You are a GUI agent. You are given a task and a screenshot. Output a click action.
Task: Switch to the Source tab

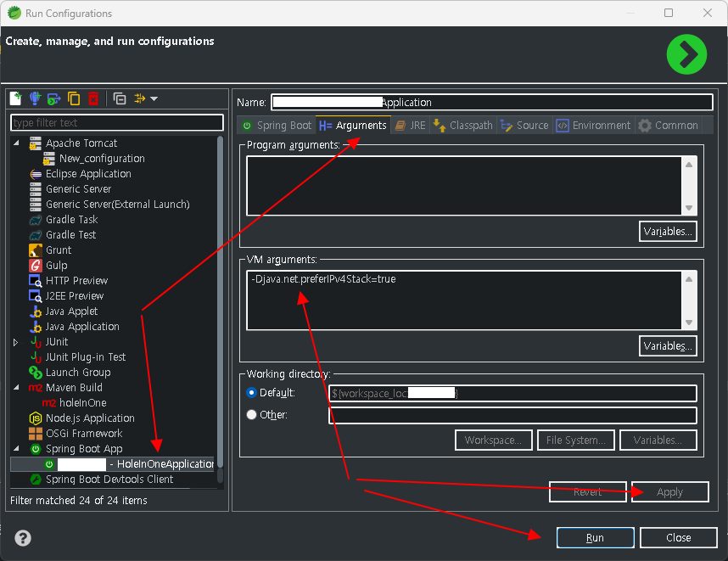coord(524,126)
